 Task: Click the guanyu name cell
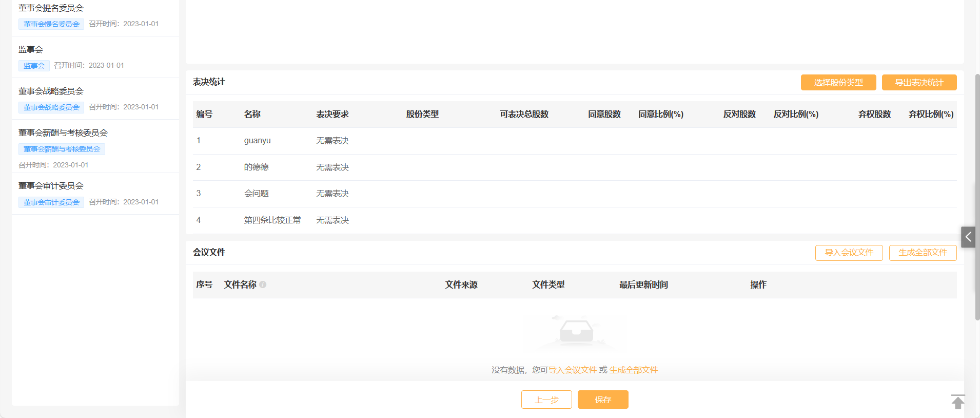pyautogui.click(x=257, y=141)
